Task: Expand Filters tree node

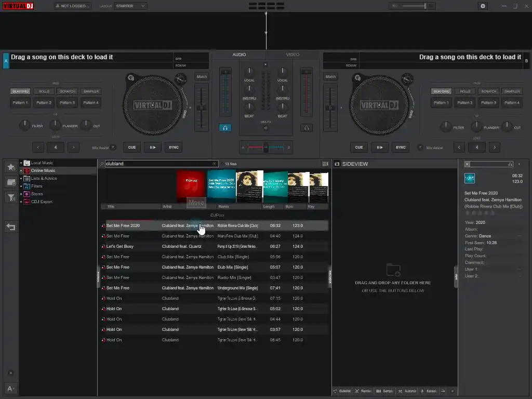Action: (21, 187)
